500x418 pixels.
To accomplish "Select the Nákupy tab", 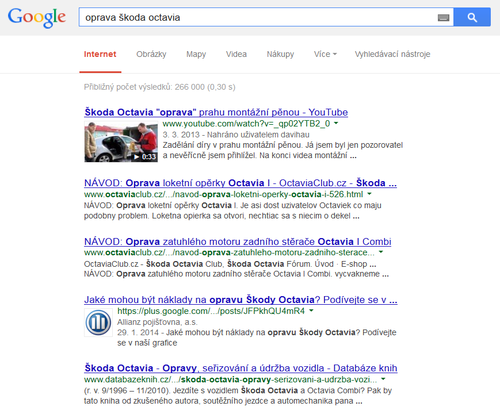I will coord(280,54).
